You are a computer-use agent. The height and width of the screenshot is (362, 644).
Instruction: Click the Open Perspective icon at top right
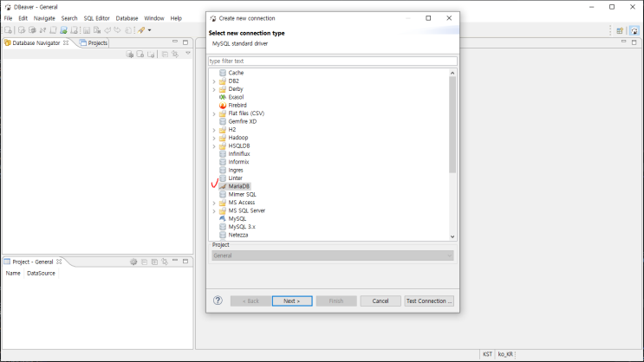pyautogui.click(x=620, y=31)
